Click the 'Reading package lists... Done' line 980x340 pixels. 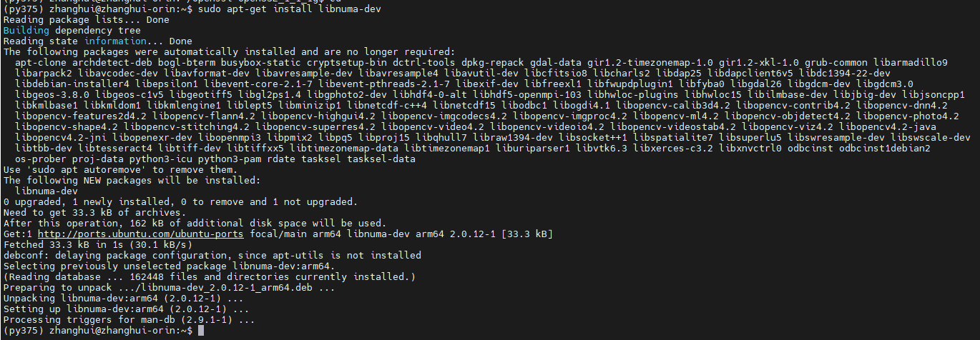(x=87, y=20)
